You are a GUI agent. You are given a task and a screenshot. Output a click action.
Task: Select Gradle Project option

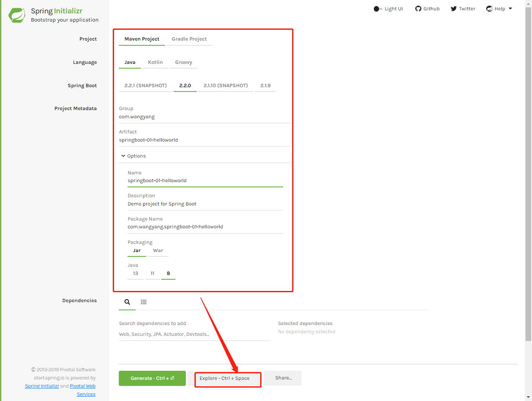coord(189,39)
